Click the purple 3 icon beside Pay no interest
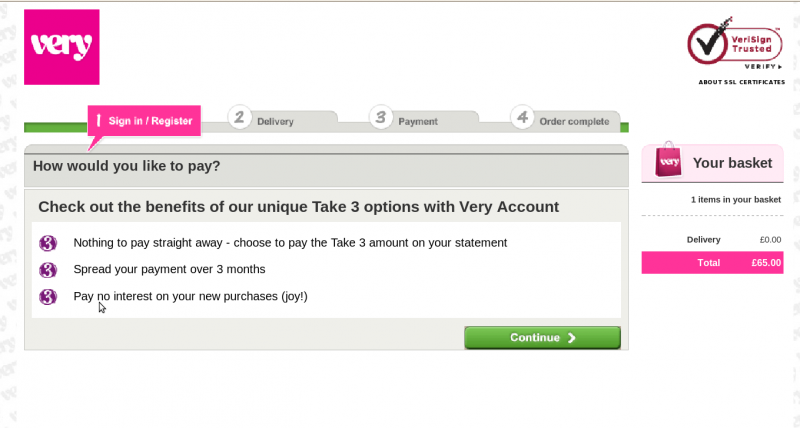800x428 pixels. click(48, 296)
